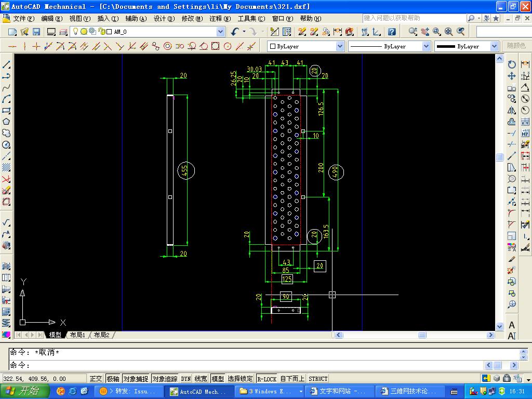Select the Move tool
The image size is (532, 399).
click(512, 76)
